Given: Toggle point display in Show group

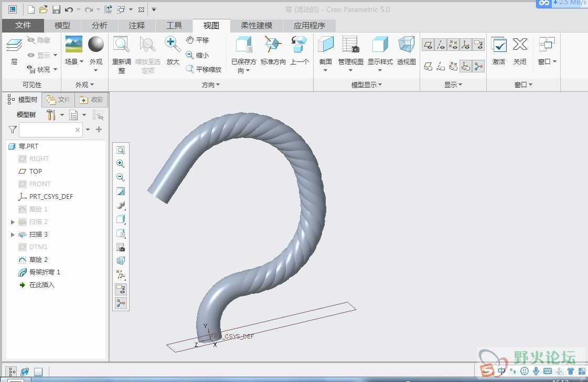Looking at the screenshot, I should pos(453,45).
